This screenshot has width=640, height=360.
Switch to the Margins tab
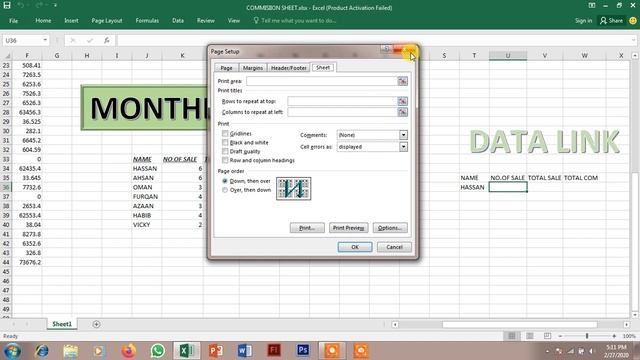click(x=253, y=68)
